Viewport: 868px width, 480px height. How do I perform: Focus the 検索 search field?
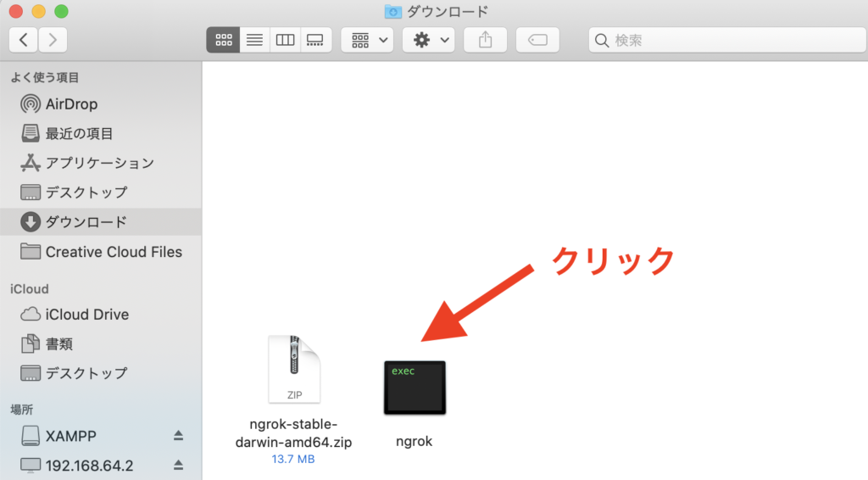728,40
